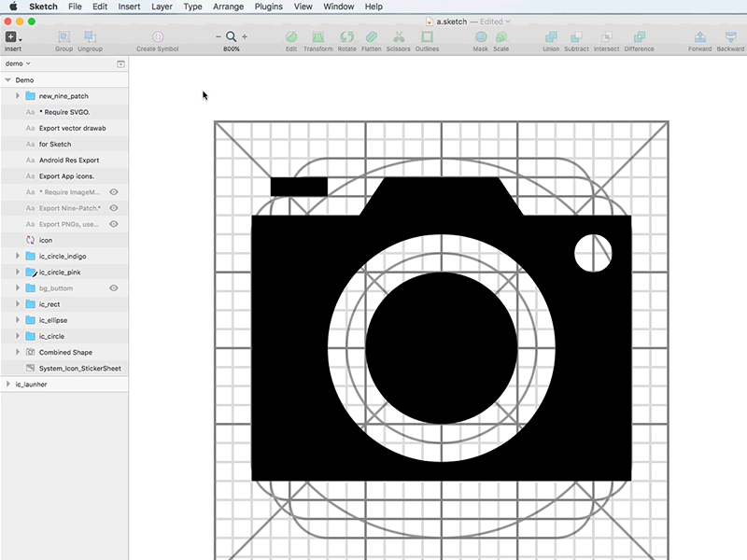Expand the ic_ellipse folder
Image resolution: width=747 pixels, height=560 pixels.
[18, 320]
